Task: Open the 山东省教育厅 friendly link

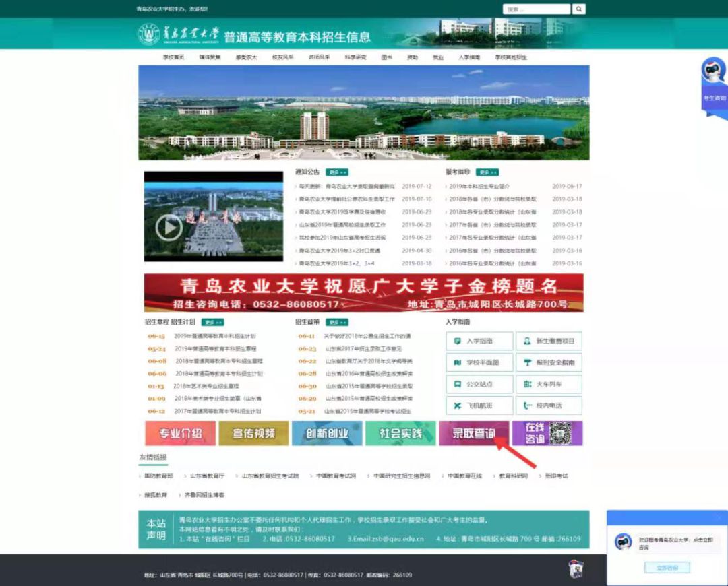Action: (207, 476)
